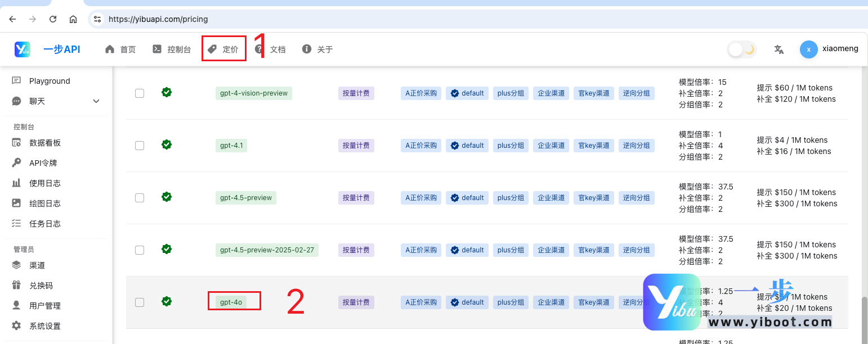Switch to the 定价 nav item
The width and height of the screenshot is (868, 344).
pyautogui.click(x=223, y=49)
